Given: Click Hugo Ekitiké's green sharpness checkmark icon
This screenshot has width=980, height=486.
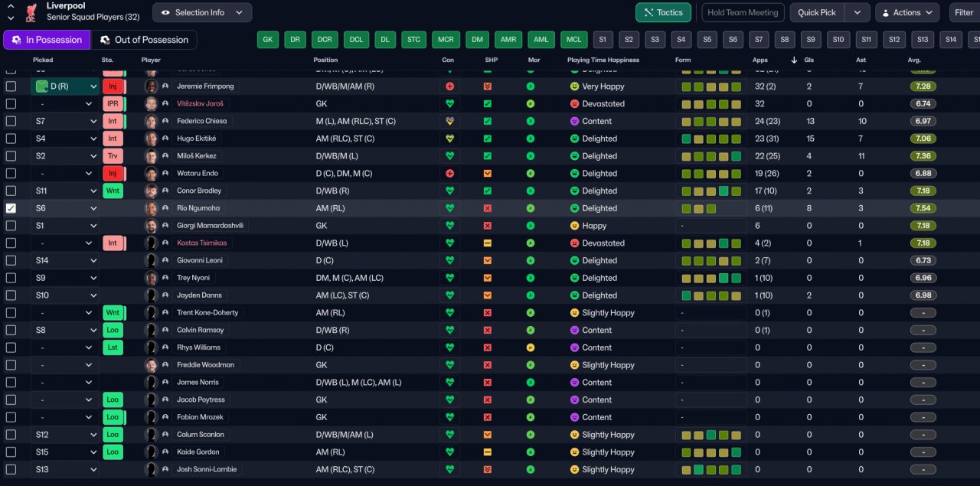Looking at the screenshot, I should (488, 139).
